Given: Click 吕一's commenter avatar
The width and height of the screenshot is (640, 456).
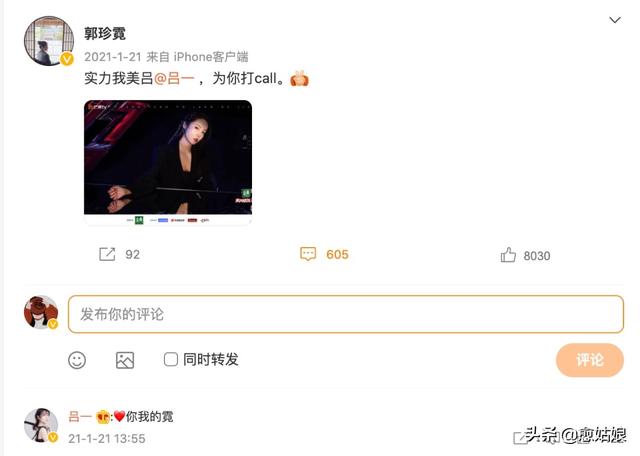Looking at the screenshot, I should pyautogui.click(x=41, y=425).
